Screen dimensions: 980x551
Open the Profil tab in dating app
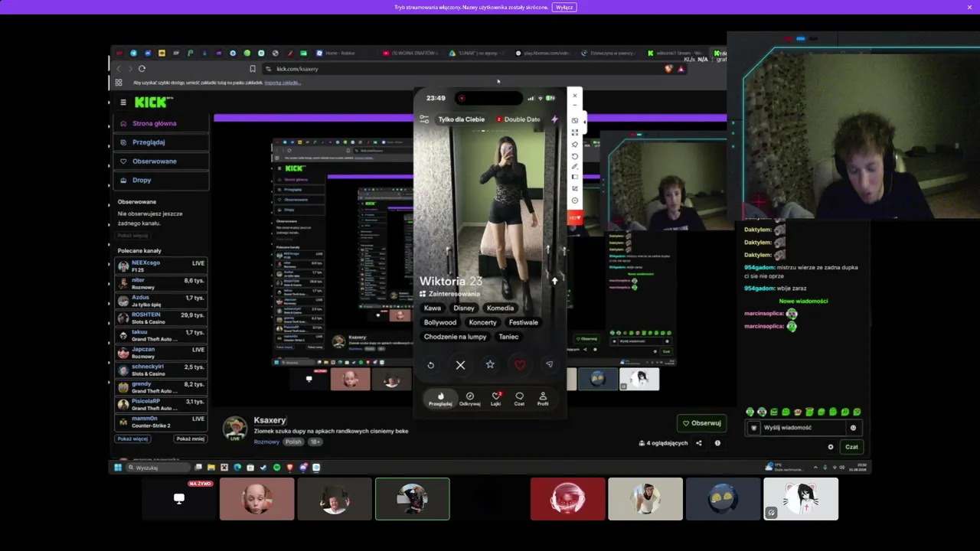click(x=543, y=399)
